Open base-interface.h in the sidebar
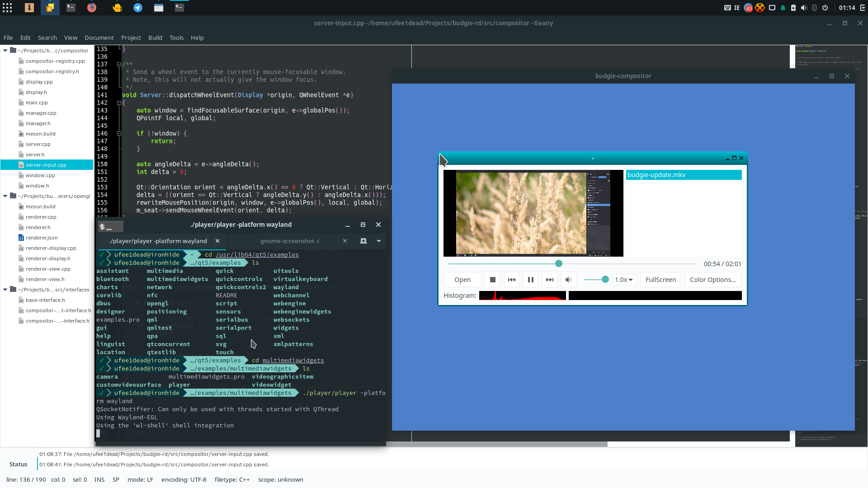 pos(45,300)
